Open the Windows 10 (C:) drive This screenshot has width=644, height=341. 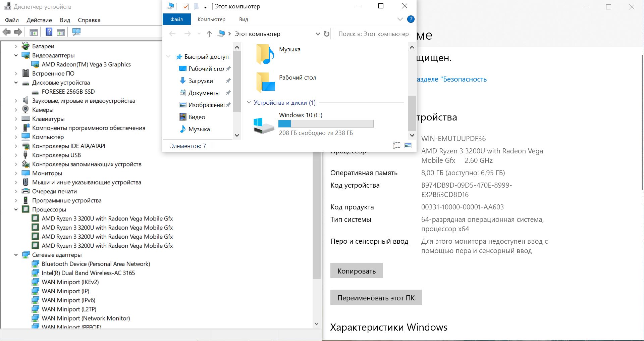[x=300, y=115]
